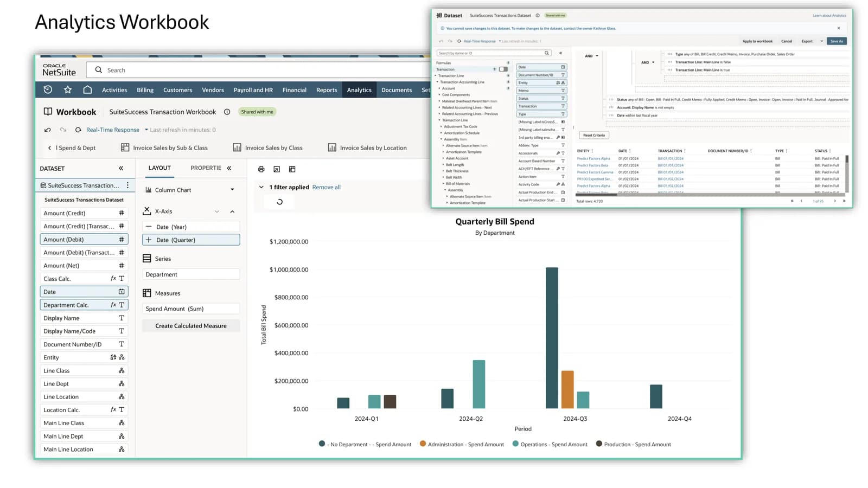Switch to the PROPERTIES tab
The height and width of the screenshot is (488, 868).
pyautogui.click(x=206, y=168)
